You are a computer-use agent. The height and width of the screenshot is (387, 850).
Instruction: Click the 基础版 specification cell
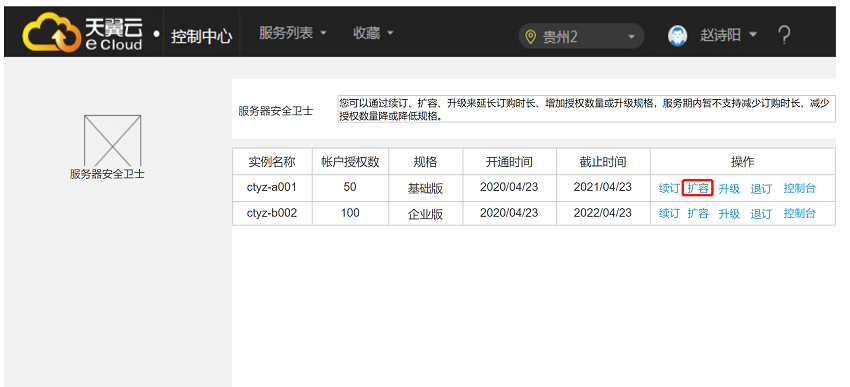(x=426, y=189)
